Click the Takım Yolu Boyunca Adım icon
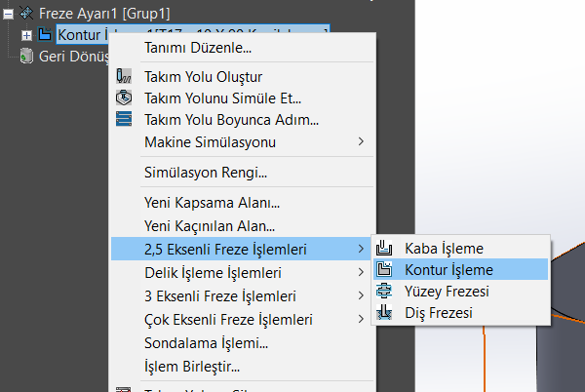The width and height of the screenshot is (585, 392). pos(123,120)
